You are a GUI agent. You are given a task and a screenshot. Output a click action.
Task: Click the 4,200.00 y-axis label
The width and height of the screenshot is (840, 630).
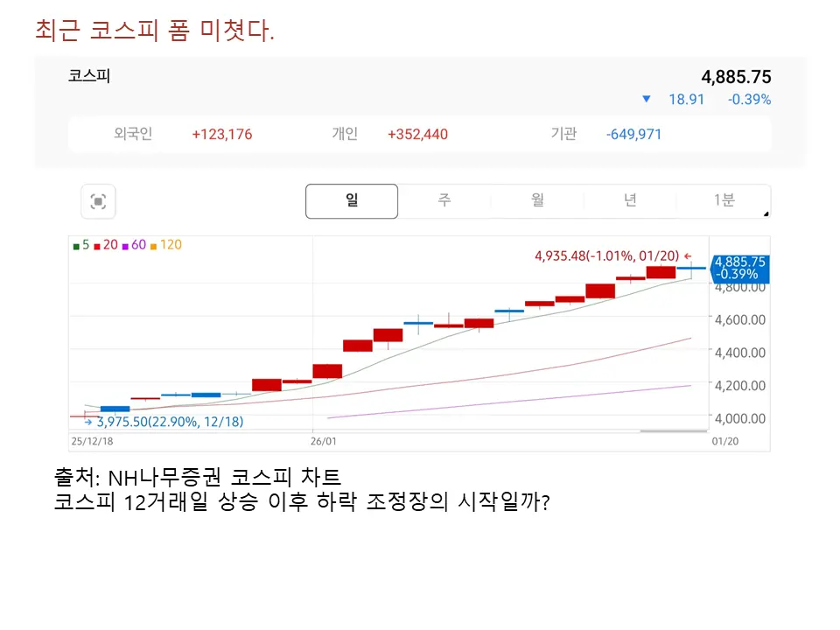(x=740, y=386)
